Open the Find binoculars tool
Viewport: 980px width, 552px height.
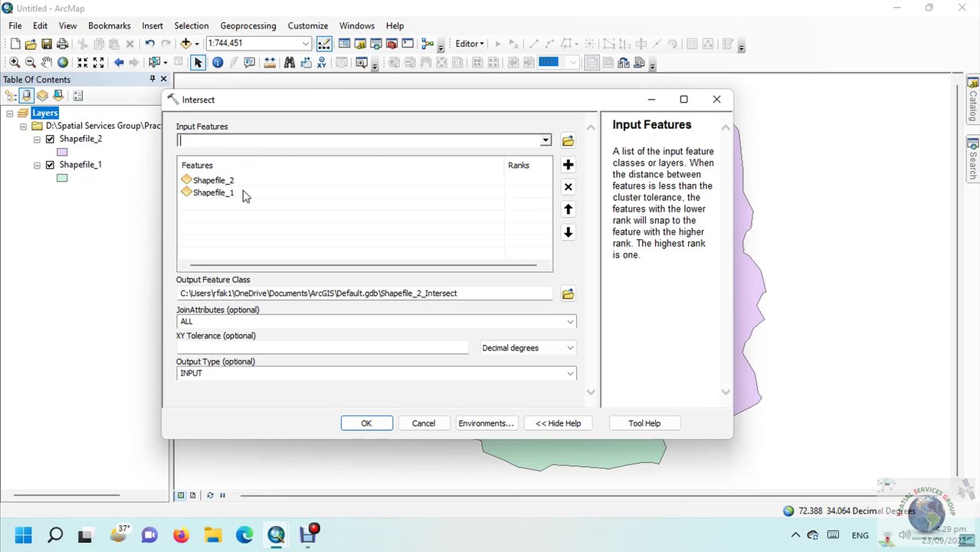click(x=290, y=62)
